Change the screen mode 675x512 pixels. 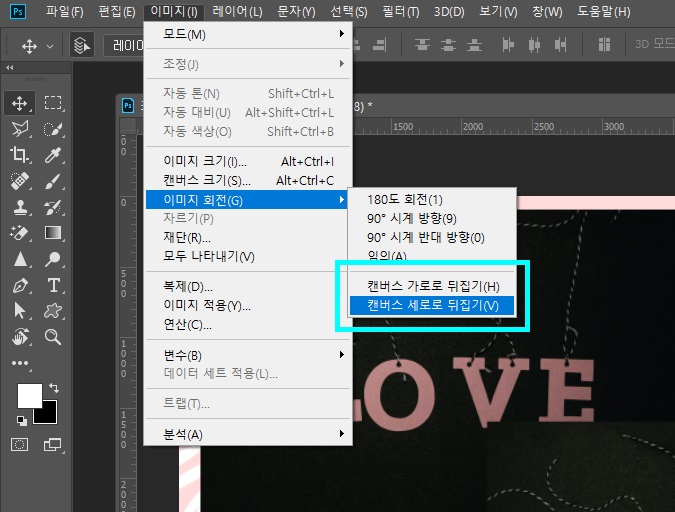tap(53, 444)
